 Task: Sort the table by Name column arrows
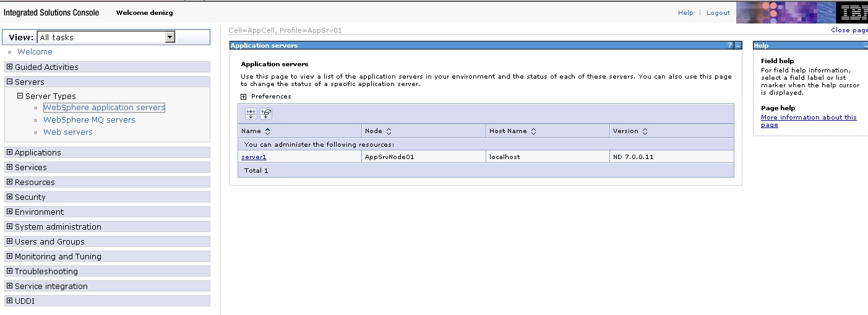(x=267, y=131)
